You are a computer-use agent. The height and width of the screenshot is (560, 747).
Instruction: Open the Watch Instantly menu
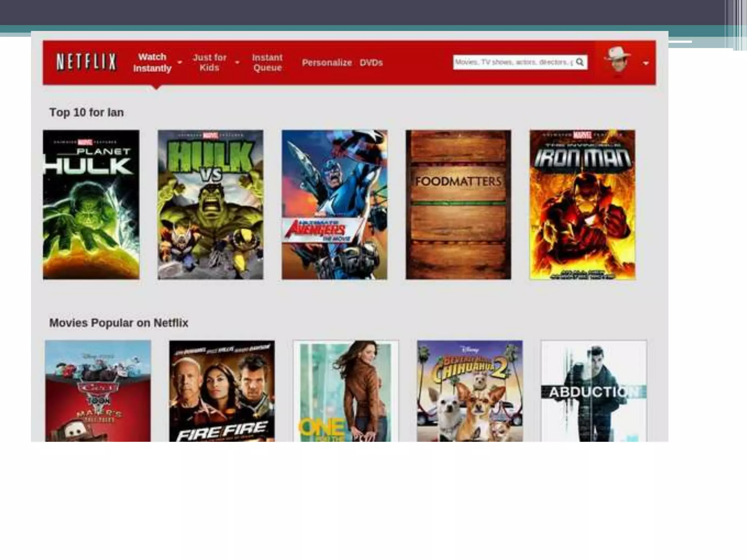(x=152, y=62)
